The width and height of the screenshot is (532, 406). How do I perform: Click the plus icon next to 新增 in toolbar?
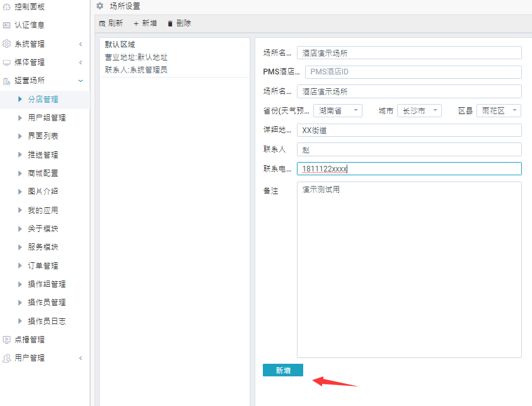136,23
